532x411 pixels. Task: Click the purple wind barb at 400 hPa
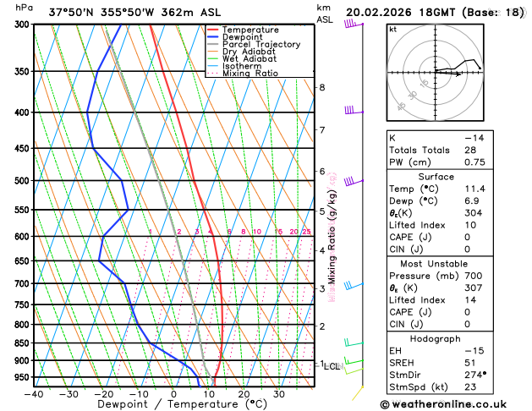354,111
